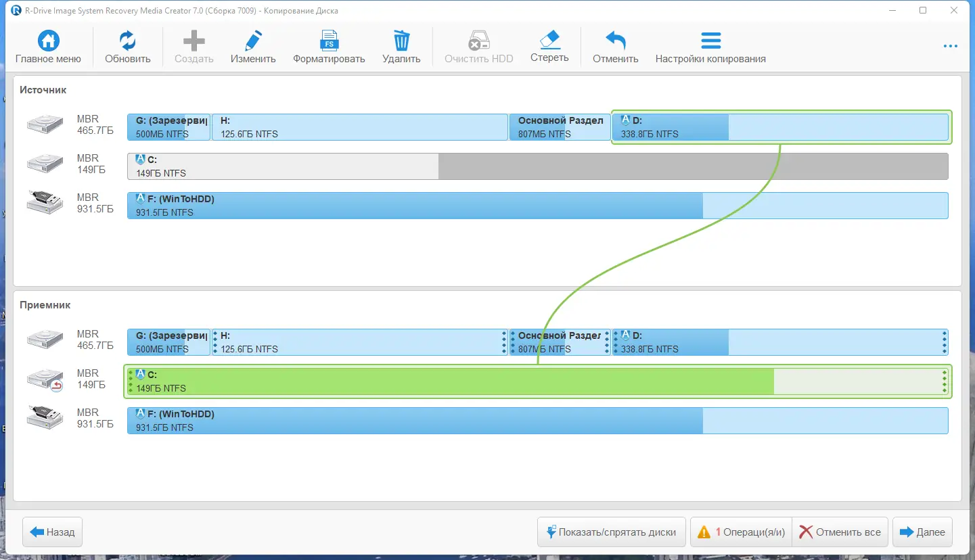Click Очистить HDD icon

click(x=479, y=41)
